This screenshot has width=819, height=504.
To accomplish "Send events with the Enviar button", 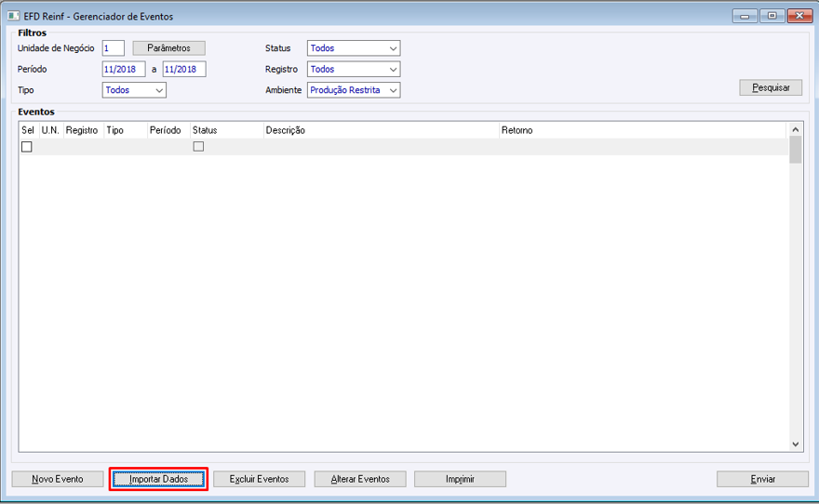I will 762,479.
